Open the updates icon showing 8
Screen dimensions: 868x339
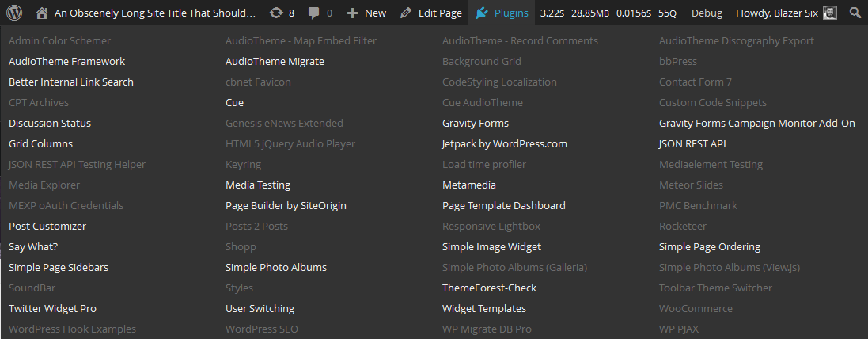[275, 13]
